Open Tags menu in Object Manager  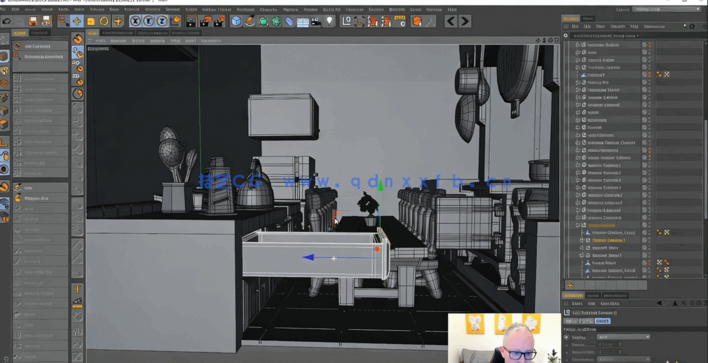[x=634, y=27]
